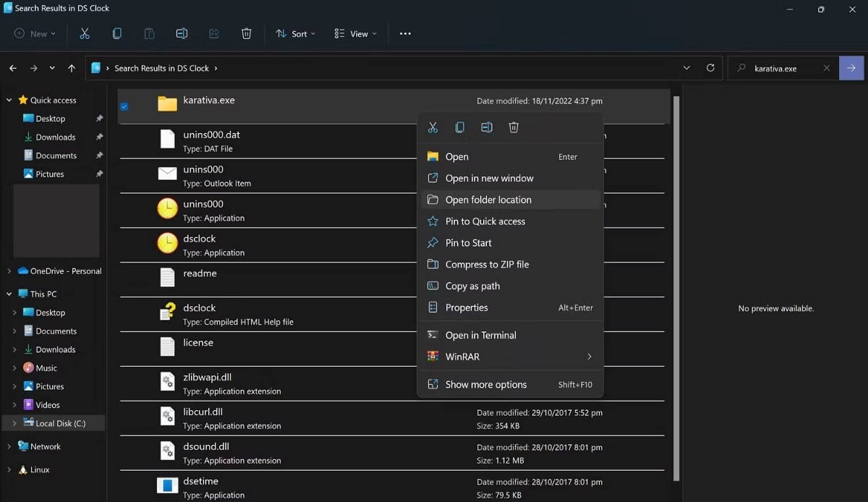868x502 pixels.
Task: Click the Cut icon in the top toolbar
Action: [85, 33]
